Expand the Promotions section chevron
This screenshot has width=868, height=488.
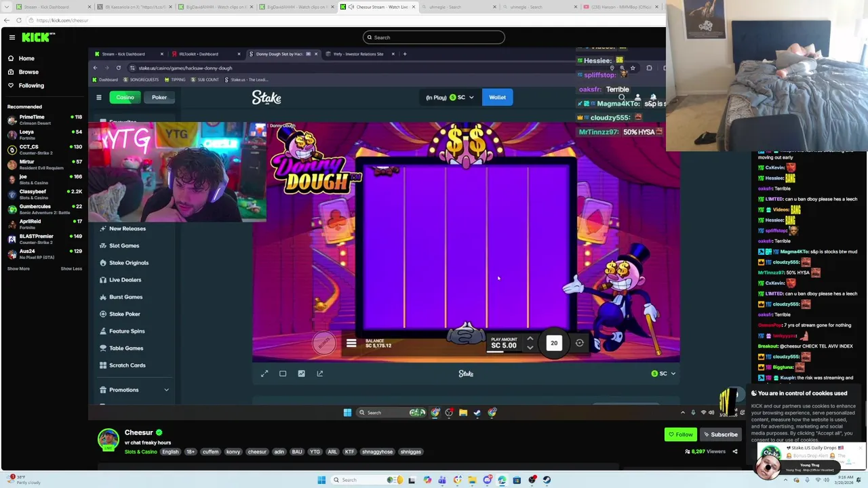[166, 390]
